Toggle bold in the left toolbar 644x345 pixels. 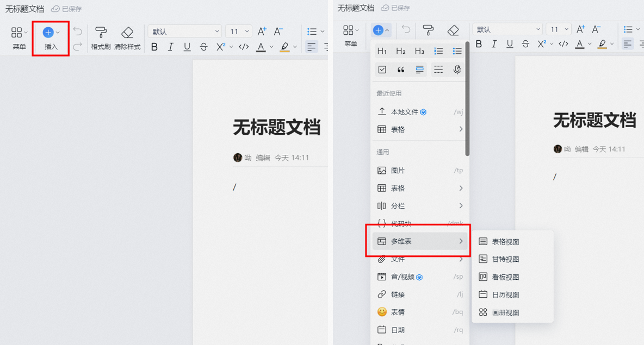pyautogui.click(x=154, y=47)
